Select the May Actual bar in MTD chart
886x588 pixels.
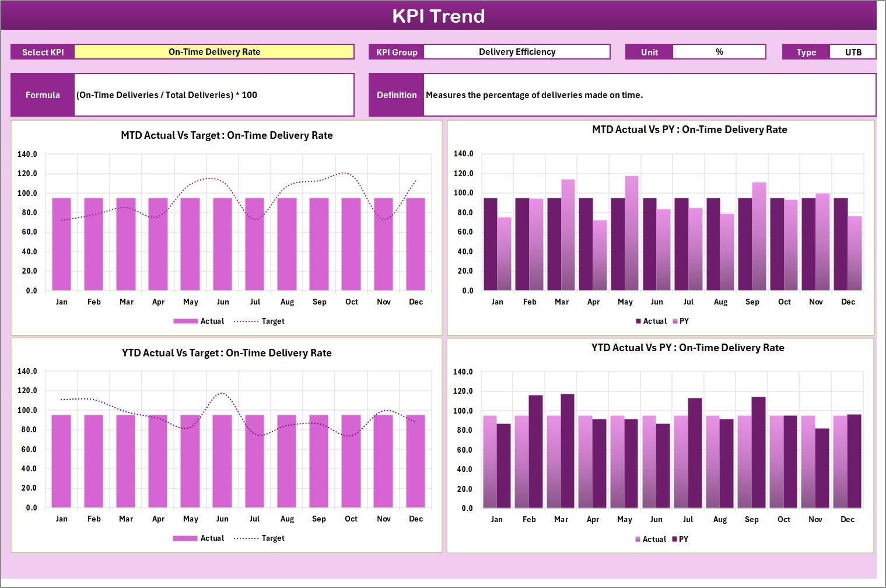pos(191,245)
